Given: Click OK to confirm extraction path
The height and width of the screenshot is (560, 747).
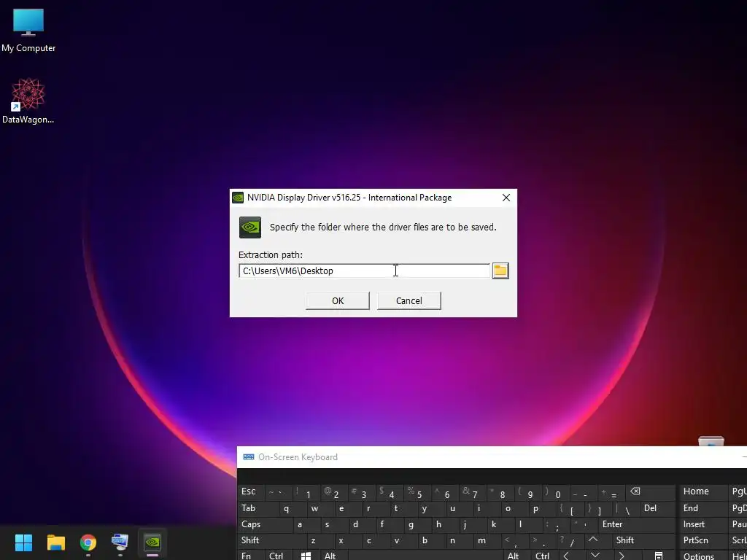Looking at the screenshot, I should [x=337, y=300].
